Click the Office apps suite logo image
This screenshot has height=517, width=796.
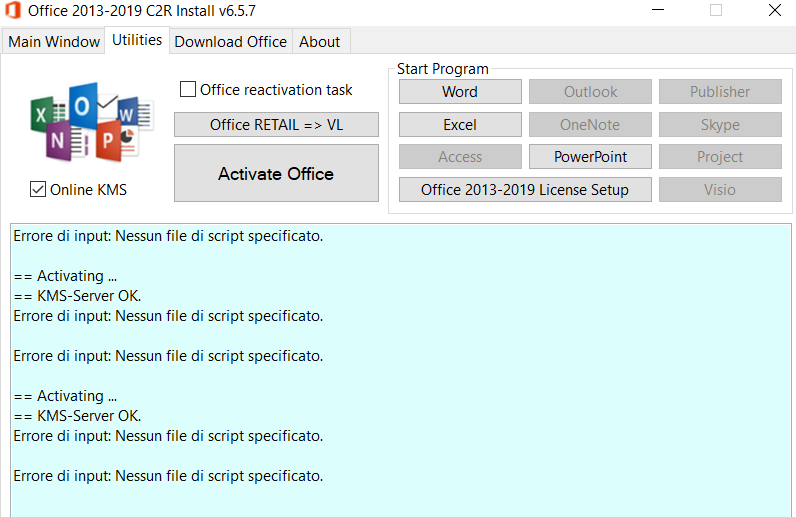click(x=91, y=122)
